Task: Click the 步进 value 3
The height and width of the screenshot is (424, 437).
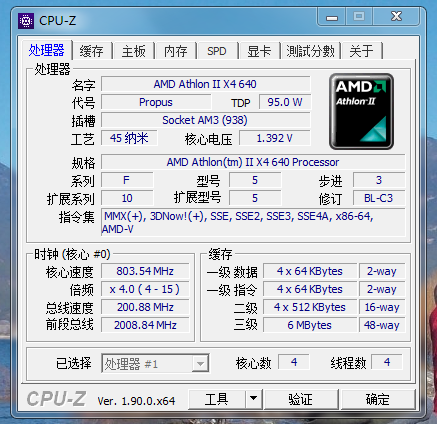Action: point(379,180)
